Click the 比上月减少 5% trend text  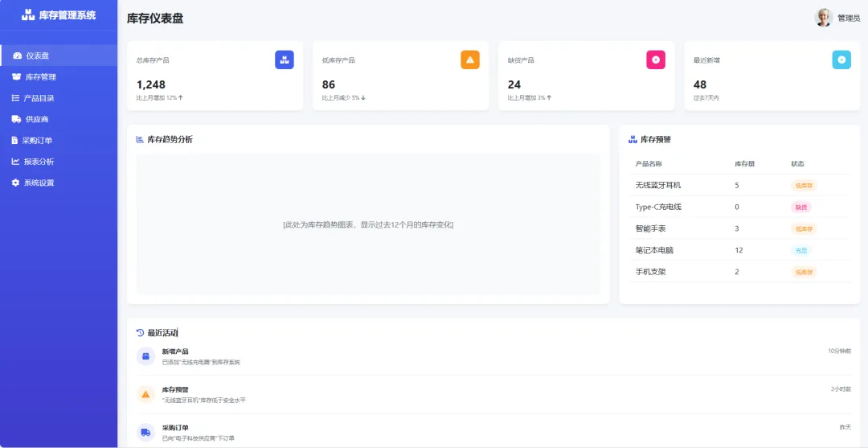coord(344,98)
